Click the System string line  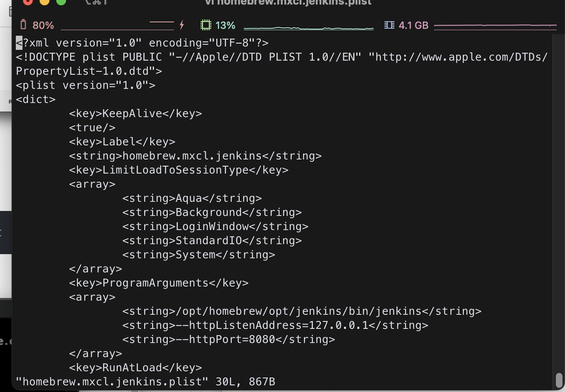click(199, 254)
